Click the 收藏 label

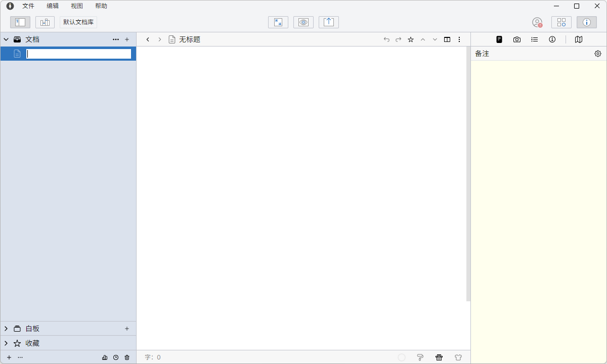pos(32,343)
